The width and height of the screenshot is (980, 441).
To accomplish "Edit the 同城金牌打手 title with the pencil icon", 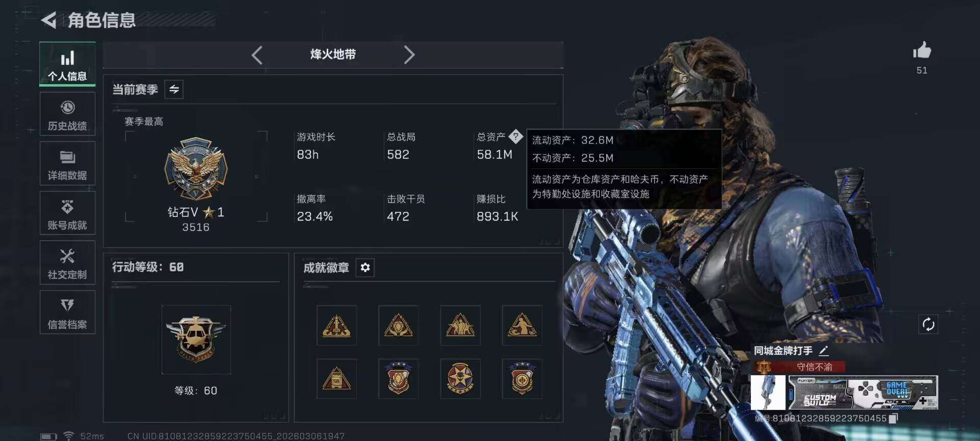I will pyautogui.click(x=823, y=351).
